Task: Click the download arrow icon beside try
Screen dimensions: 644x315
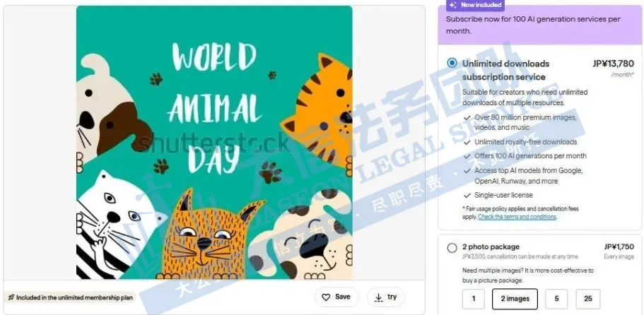Action: 379,298
